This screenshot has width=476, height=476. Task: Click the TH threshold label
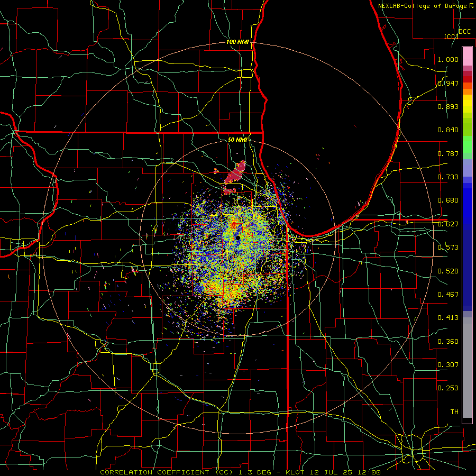tap(454, 412)
